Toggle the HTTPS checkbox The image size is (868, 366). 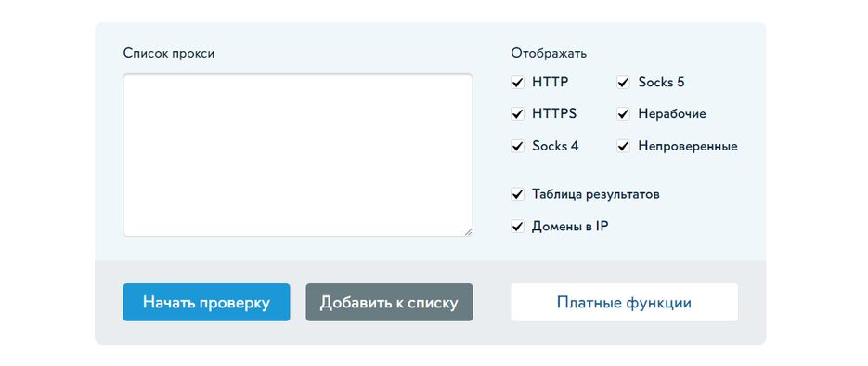click(x=518, y=114)
